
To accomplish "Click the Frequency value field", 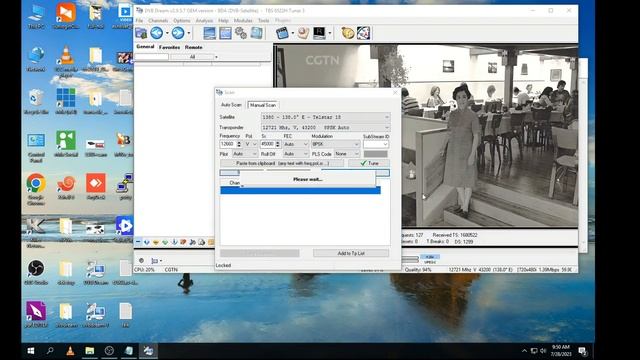I will [x=228, y=144].
